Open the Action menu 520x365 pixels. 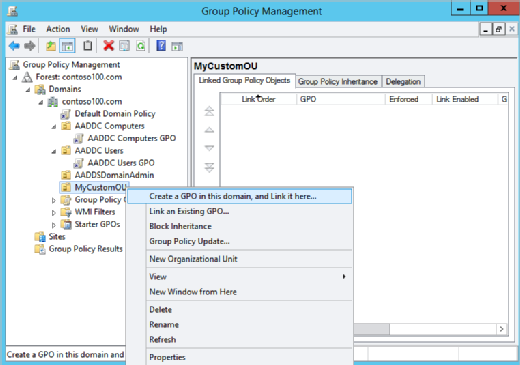click(58, 29)
